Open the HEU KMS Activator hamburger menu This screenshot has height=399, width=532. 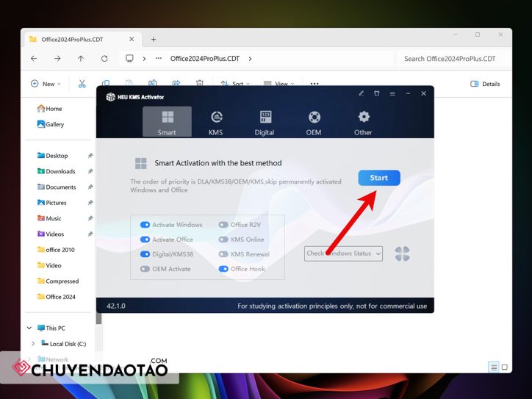(392, 93)
